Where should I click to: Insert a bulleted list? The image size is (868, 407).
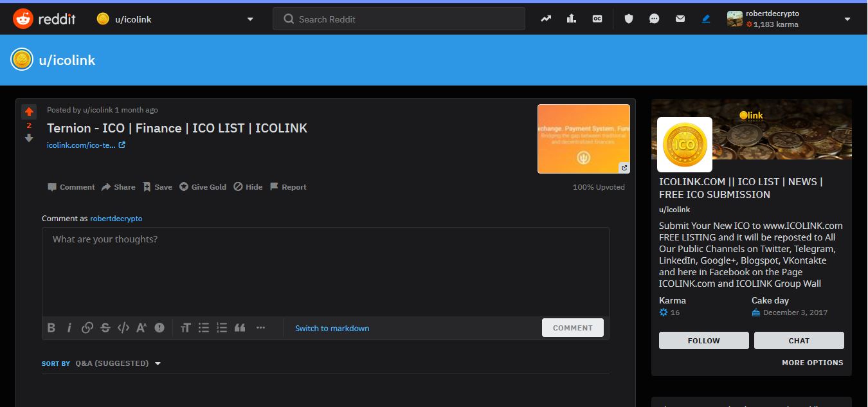[204, 328]
